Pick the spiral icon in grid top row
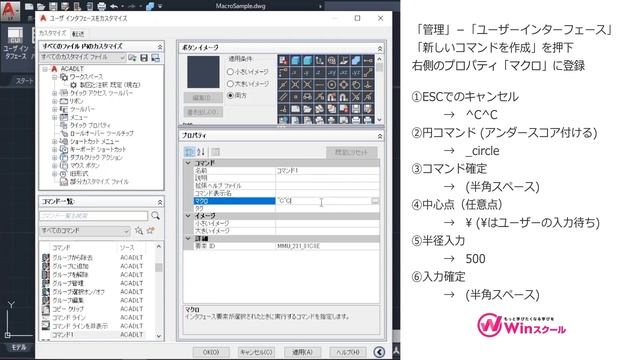 point(332,61)
